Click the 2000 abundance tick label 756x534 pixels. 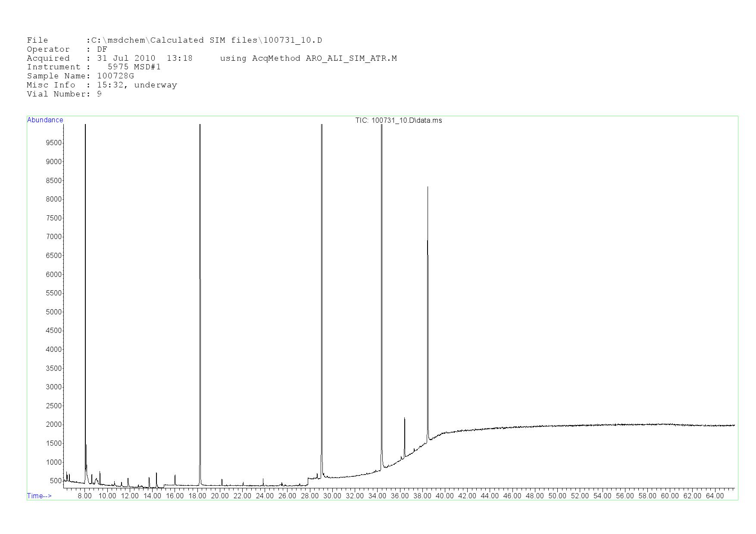tap(54, 425)
